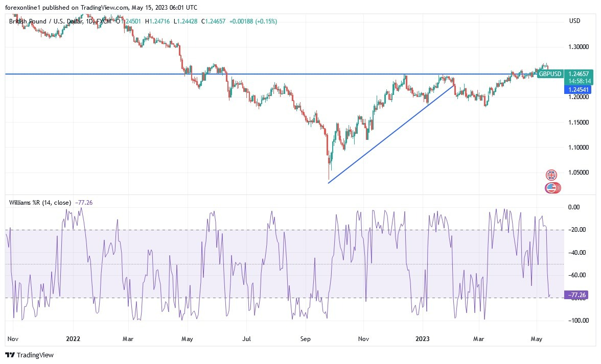Select the teal GBPUSD symbol badge
The width and height of the screenshot is (601, 364).
click(x=550, y=74)
